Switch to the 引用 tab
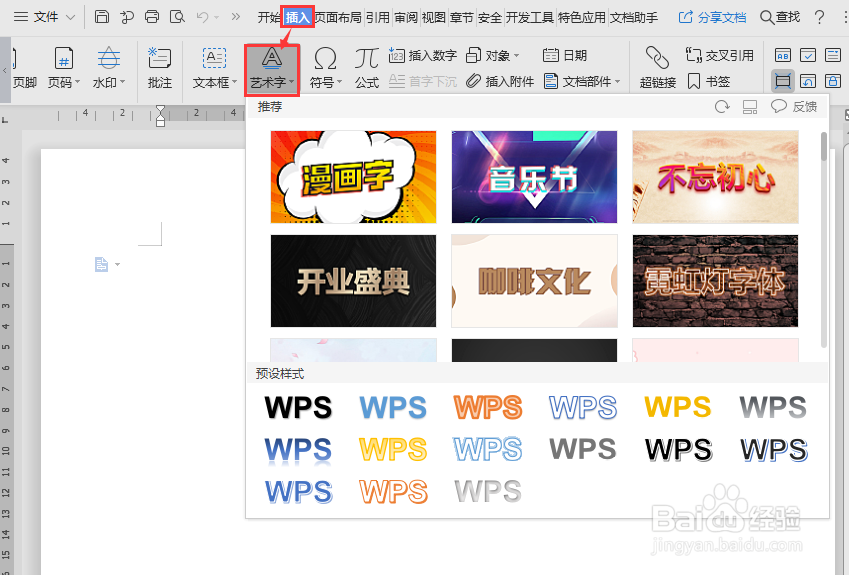Image resolution: width=849 pixels, height=575 pixels. (x=377, y=18)
